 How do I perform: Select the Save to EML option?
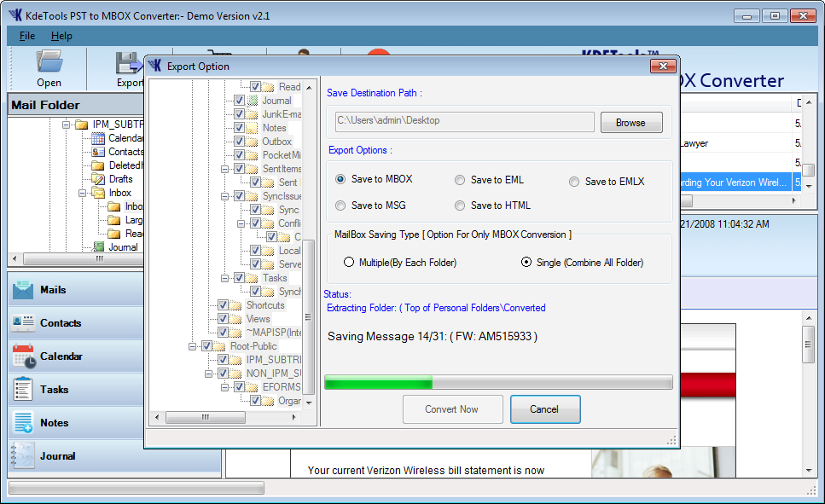(x=460, y=180)
